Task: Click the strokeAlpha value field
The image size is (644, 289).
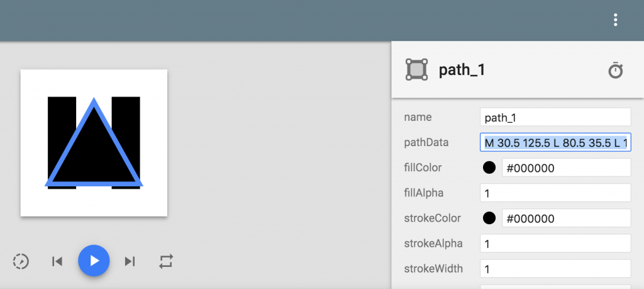Action: coord(555,244)
